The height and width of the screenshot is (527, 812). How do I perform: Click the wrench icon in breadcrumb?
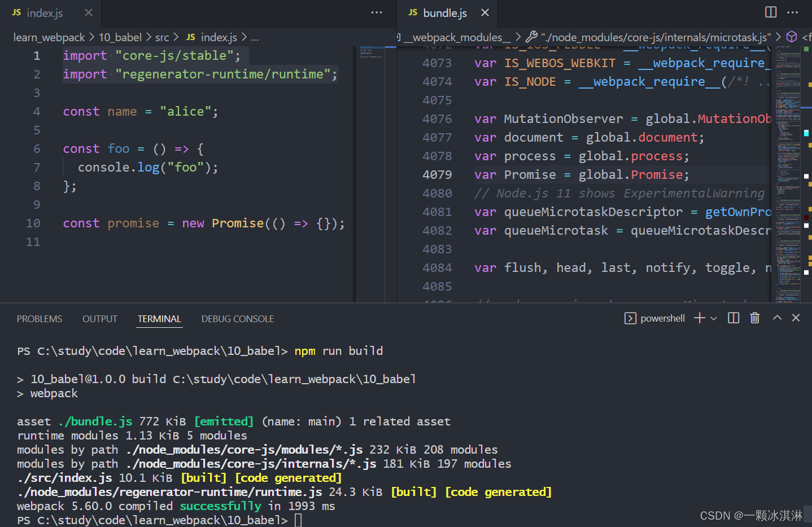point(531,37)
